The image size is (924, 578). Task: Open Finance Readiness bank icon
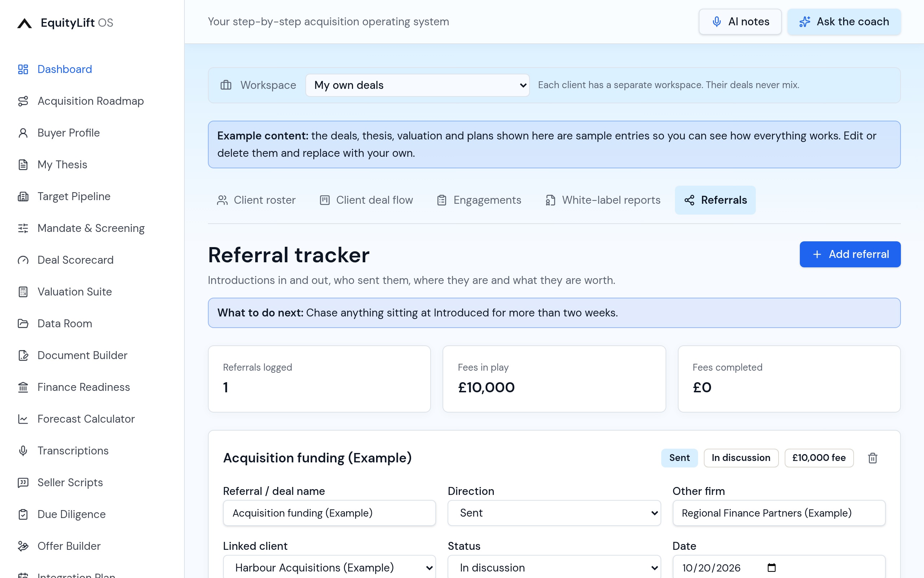(23, 387)
